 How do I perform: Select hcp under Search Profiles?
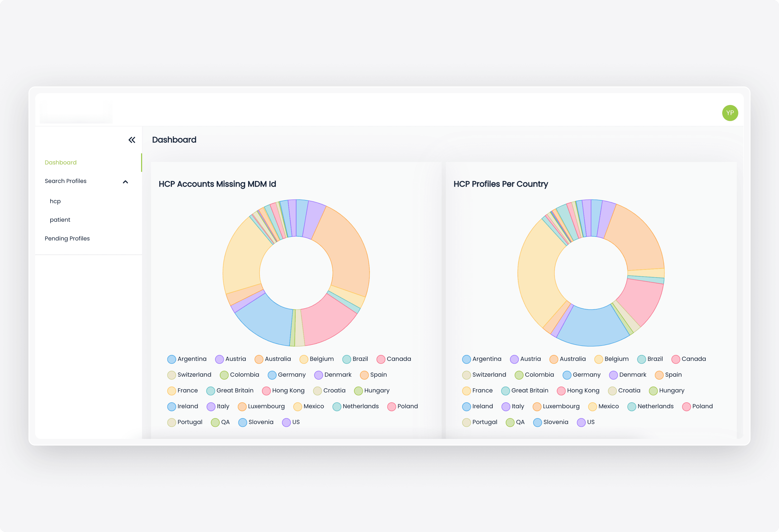pyautogui.click(x=55, y=201)
